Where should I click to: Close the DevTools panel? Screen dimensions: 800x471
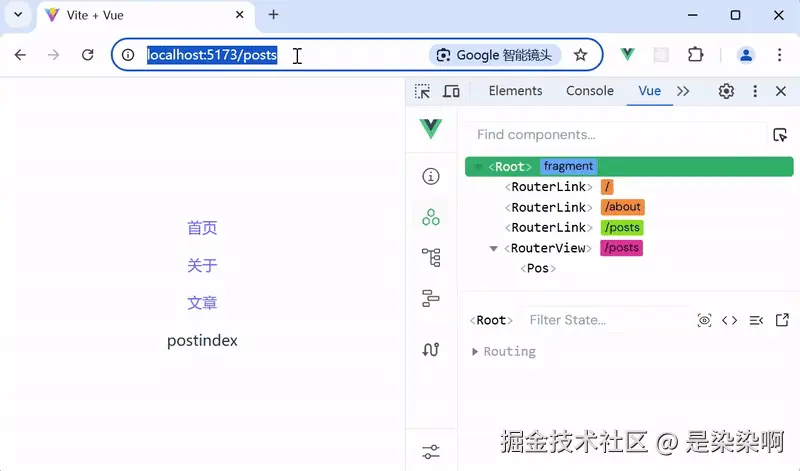[781, 91]
